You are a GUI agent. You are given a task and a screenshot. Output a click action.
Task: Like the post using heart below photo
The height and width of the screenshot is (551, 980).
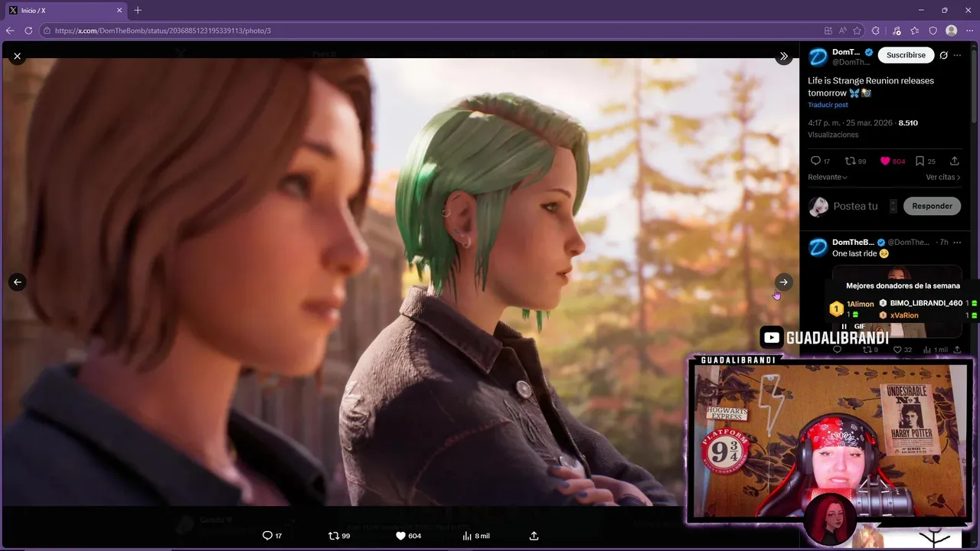coord(400,536)
